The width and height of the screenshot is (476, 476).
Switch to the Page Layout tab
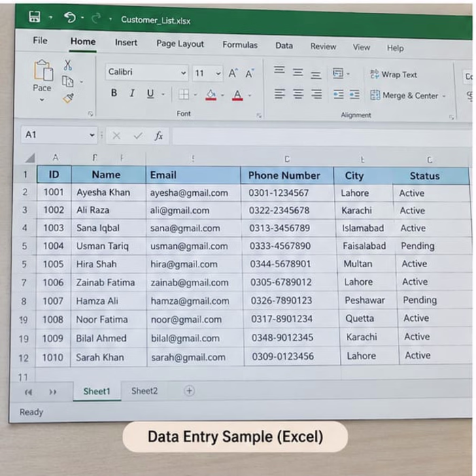[180, 44]
